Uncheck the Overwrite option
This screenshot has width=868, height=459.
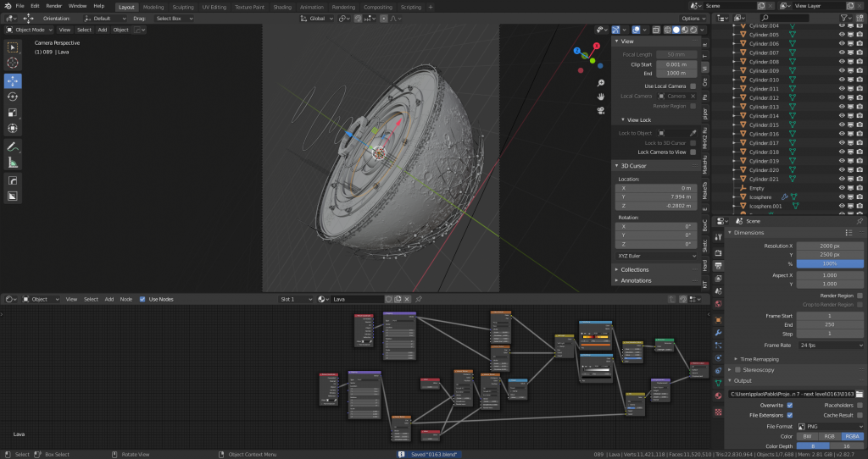tap(790, 405)
